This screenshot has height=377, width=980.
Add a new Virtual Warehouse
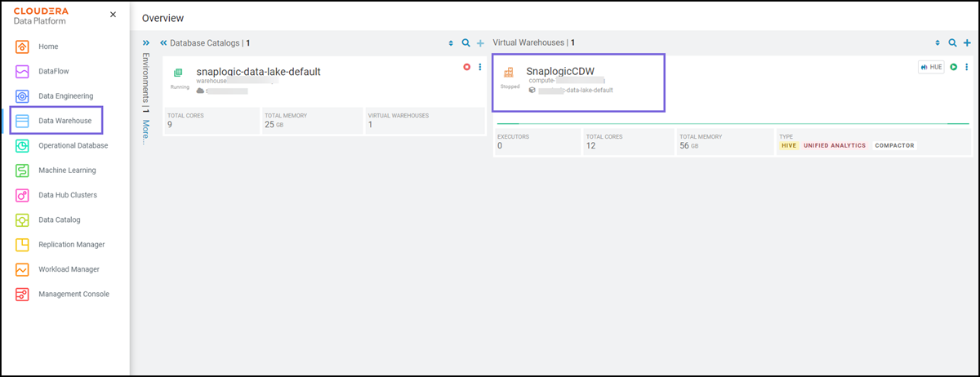(967, 43)
